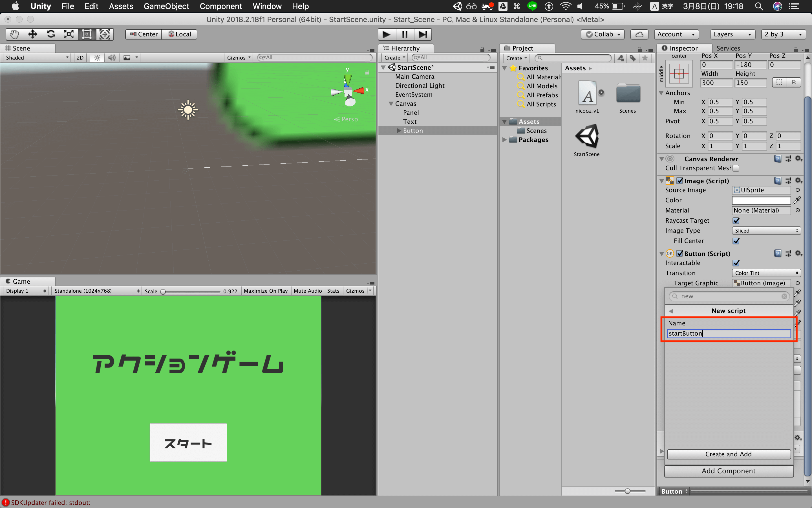The image size is (812, 508).
Task: Click the anchor presets icon
Action: click(x=679, y=73)
